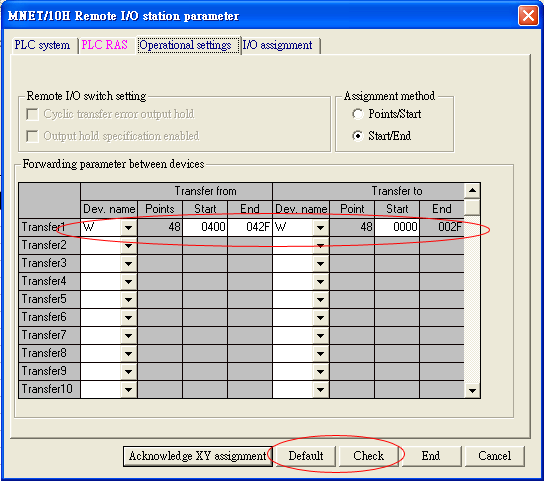This screenshot has height=481, width=544.
Task: Click the scroll down arrow of table
Action: [x=472, y=390]
